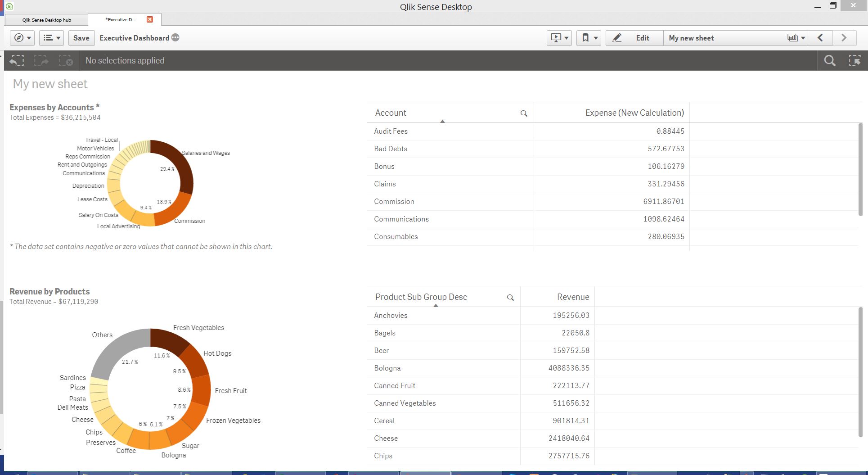Screen dimensions: 868x475
Task: Select the Bad Debts account row
Action: click(x=528, y=149)
